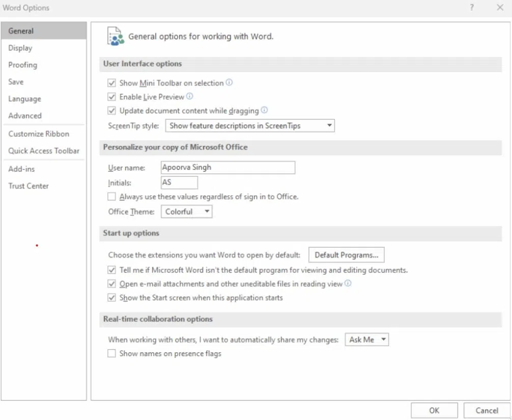Click the Default Programs button
This screenshot has width=512, height=420.
347,255
